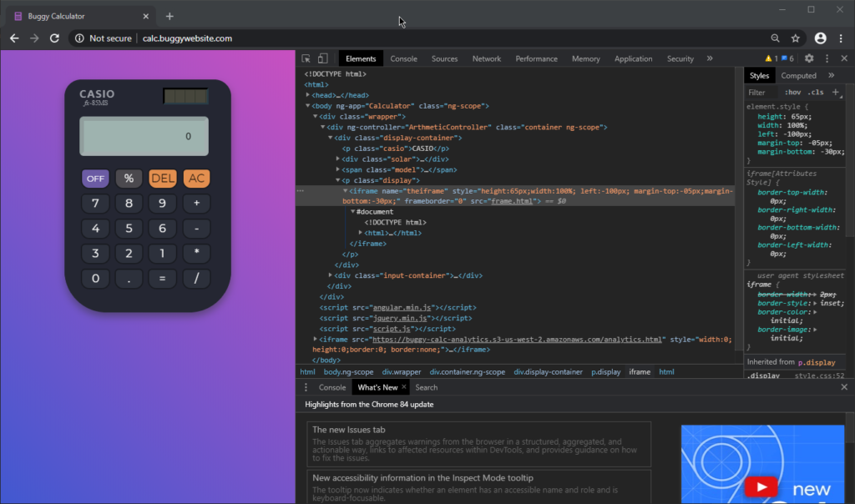Activate the inspect element picker tool
The height and width of the screenshot is (504, 855).
[306, 58]
